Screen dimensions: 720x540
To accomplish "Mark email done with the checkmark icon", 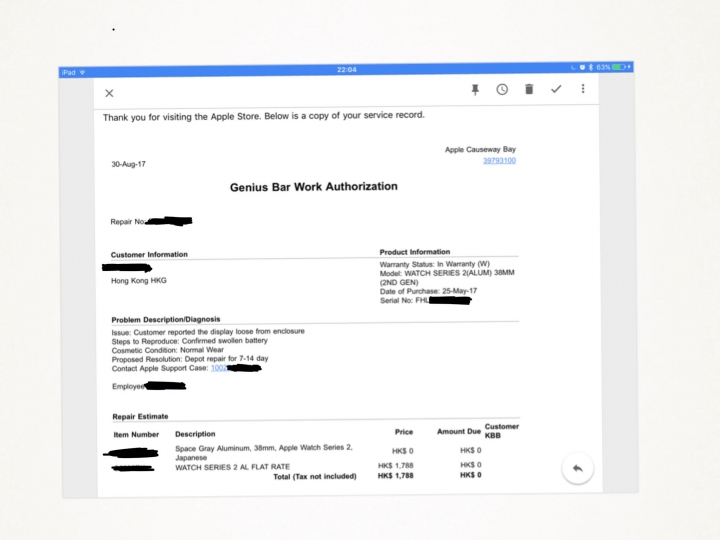I will point(556,89).
